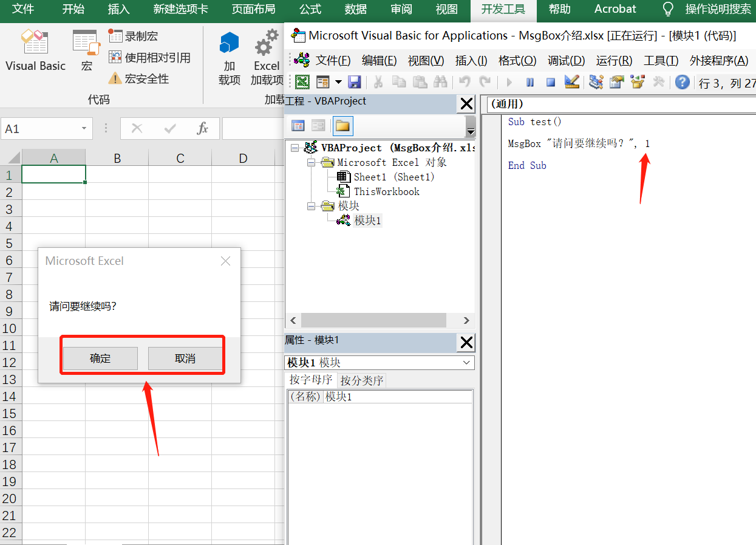This screenshot has width=756, height=545.
Task: Select the View Code icon in Project Explorer
Action: point(298,125)
